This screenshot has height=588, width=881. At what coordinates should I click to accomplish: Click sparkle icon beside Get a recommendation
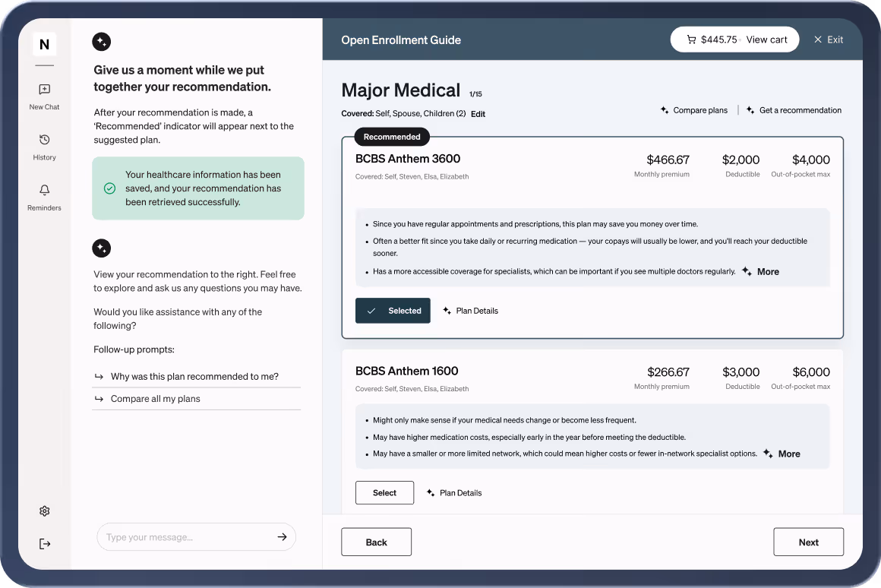pyautogui.click(x=750, y=110)
